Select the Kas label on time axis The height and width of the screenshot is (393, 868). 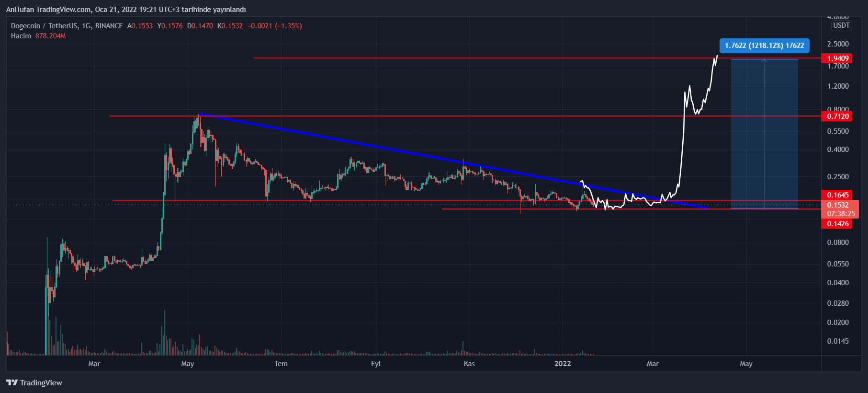(469, 364)
